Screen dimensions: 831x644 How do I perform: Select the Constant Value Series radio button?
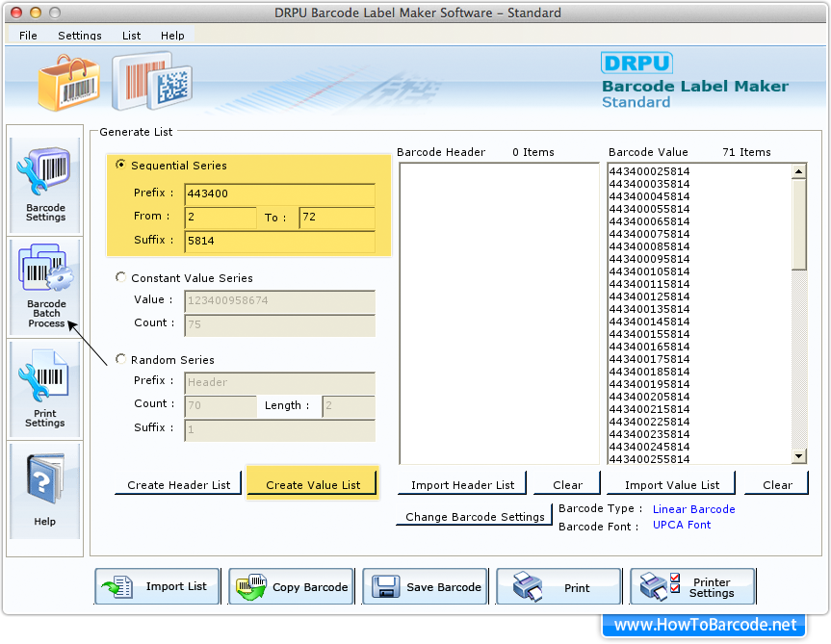click(x=120, y=277)
